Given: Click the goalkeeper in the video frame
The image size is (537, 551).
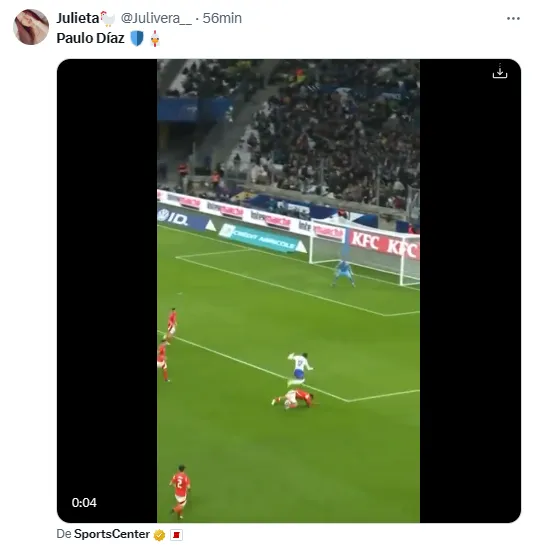Looking at the screenshot, I should point(343,273).
